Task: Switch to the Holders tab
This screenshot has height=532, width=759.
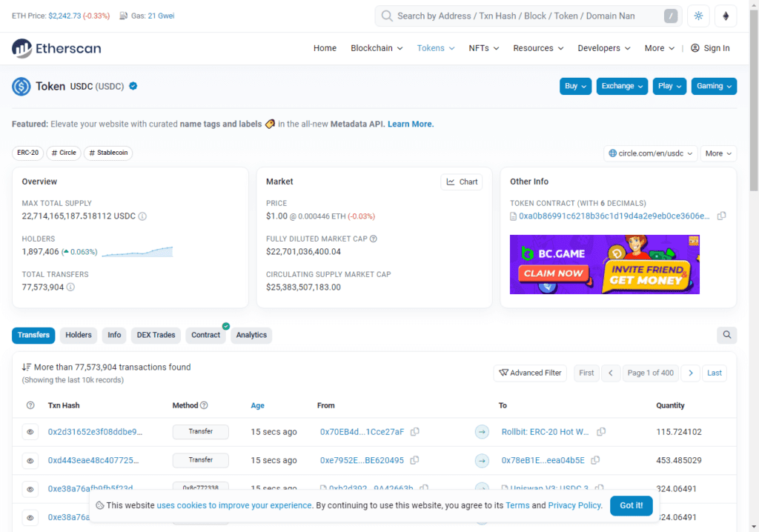Action: 79,335
